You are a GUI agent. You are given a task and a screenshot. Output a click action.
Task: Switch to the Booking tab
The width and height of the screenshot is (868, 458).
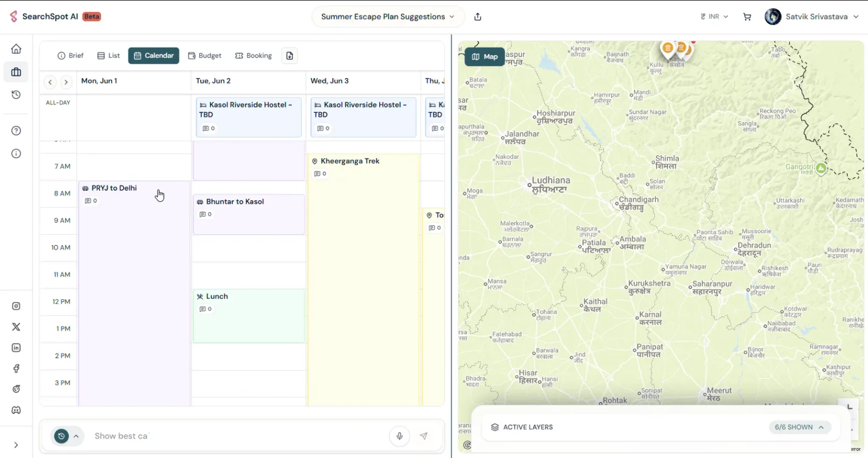point(253,56)
